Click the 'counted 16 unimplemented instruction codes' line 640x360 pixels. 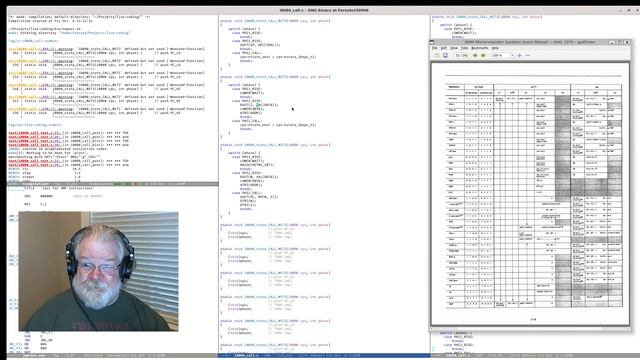click(58, 149)
